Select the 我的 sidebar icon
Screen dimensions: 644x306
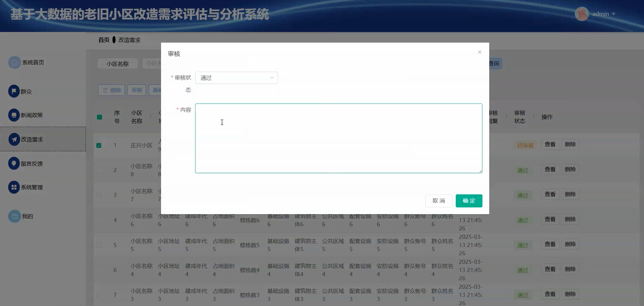point(15,216)
